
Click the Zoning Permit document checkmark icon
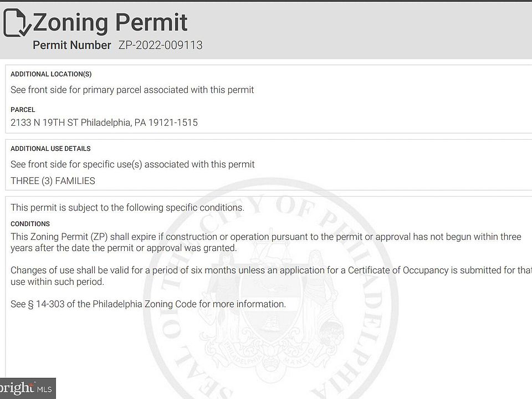coord(17,23)
